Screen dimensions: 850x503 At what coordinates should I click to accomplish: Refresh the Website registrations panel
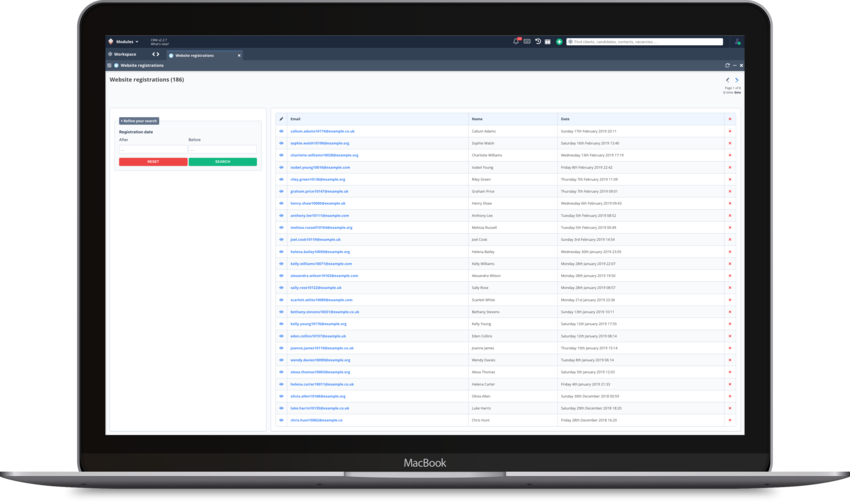[727, 65]
